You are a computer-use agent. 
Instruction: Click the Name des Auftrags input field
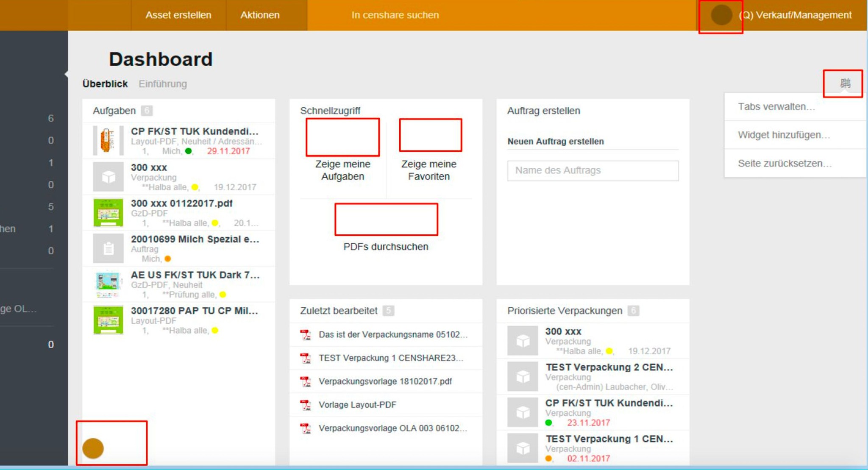(x=593, y=170)
